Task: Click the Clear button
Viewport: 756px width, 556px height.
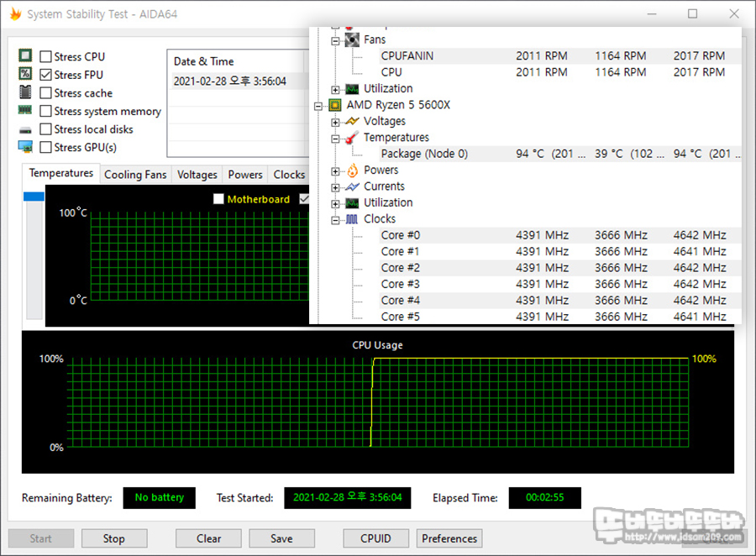Action: 208,538
